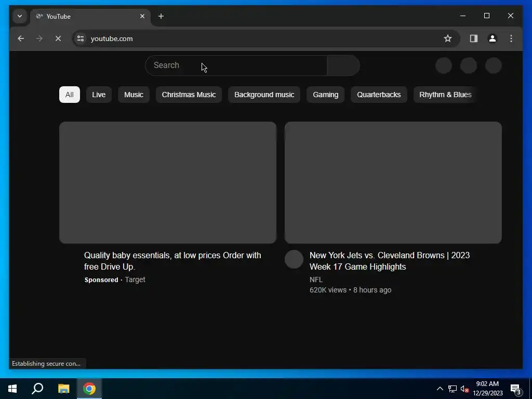Bookmark this page with the star icon
This screenshot has width=532, height=399.
pos(448,38)
